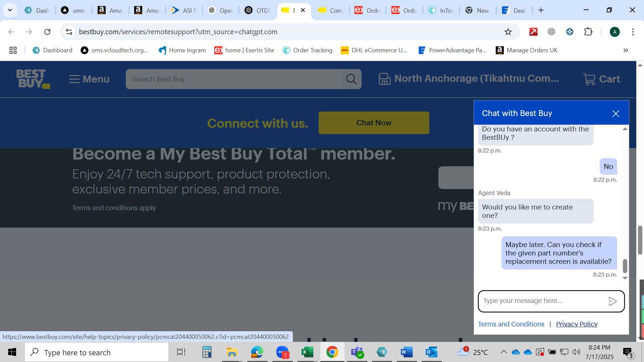This screenshot has height=362, width=644.
Task: Open the volume control in tray
Action: (576, 352)
